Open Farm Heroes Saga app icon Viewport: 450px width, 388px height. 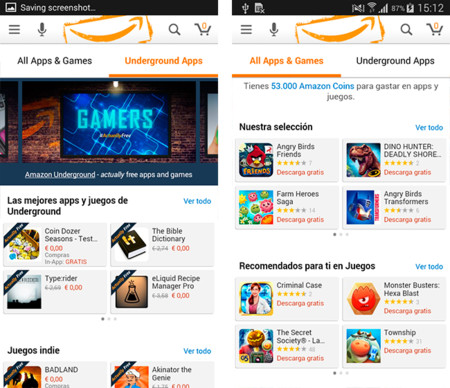pyautogui.click(x=256, y=207)
